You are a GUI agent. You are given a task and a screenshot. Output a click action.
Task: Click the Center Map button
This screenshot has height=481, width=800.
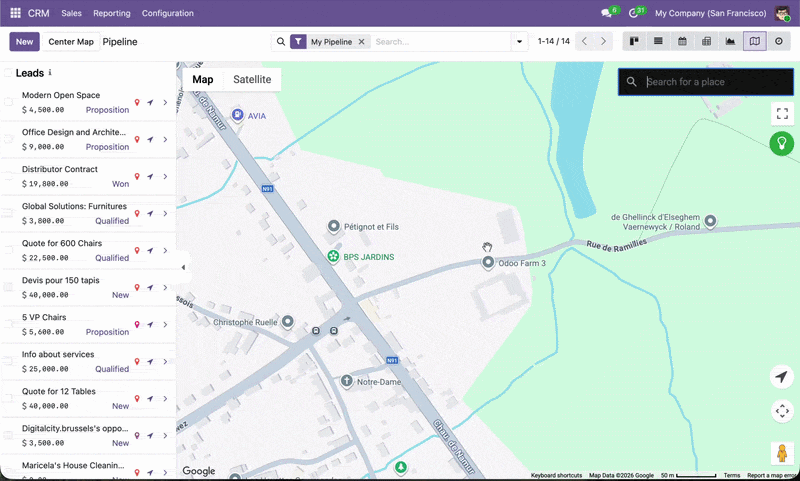click(71, 42)
